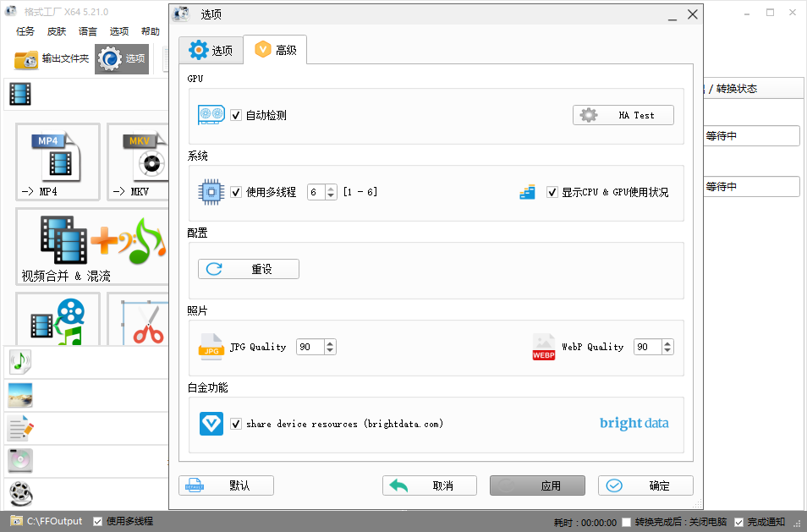Screen dimensions: 807x532
Task: Click the HA Test button
Action: tap(623, 115)
